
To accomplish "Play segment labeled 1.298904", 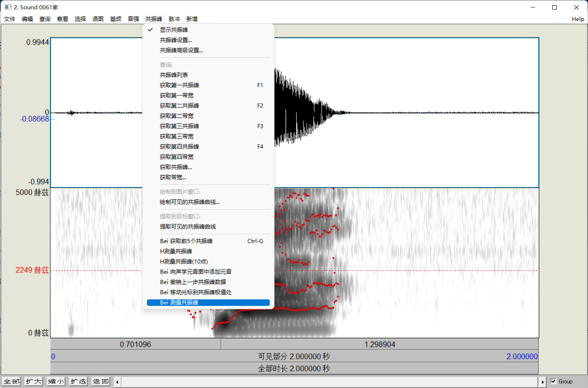I will [x=380, y=344].
